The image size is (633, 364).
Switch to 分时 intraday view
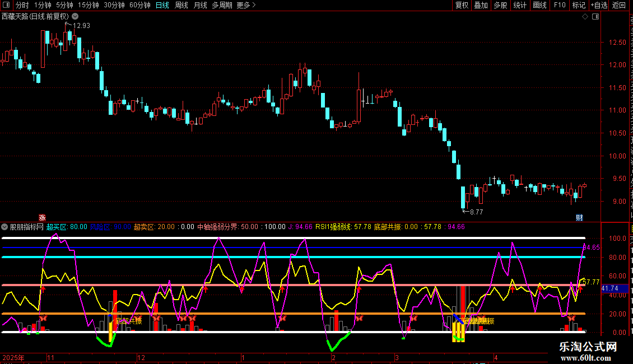pyautogui.click(x=22, y=5)
